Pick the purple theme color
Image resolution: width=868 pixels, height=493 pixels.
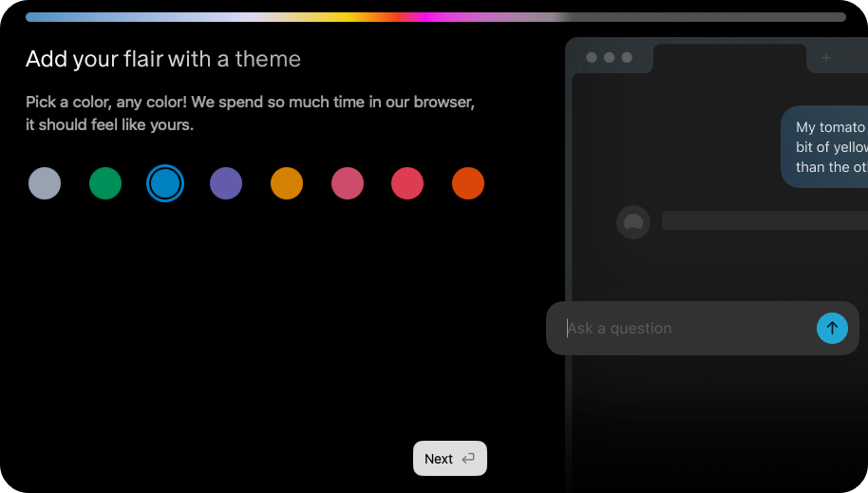click(226, 183)
